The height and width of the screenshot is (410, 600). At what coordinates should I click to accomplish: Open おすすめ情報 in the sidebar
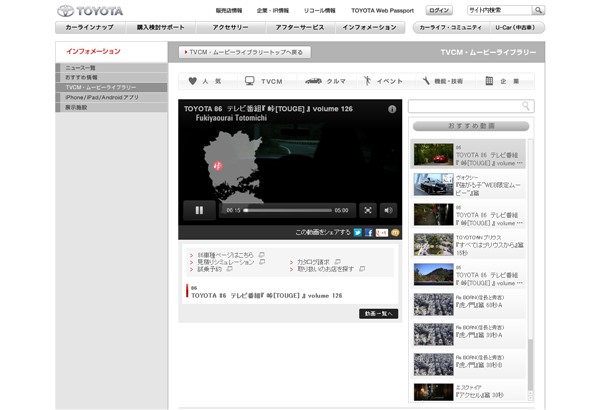112,77
